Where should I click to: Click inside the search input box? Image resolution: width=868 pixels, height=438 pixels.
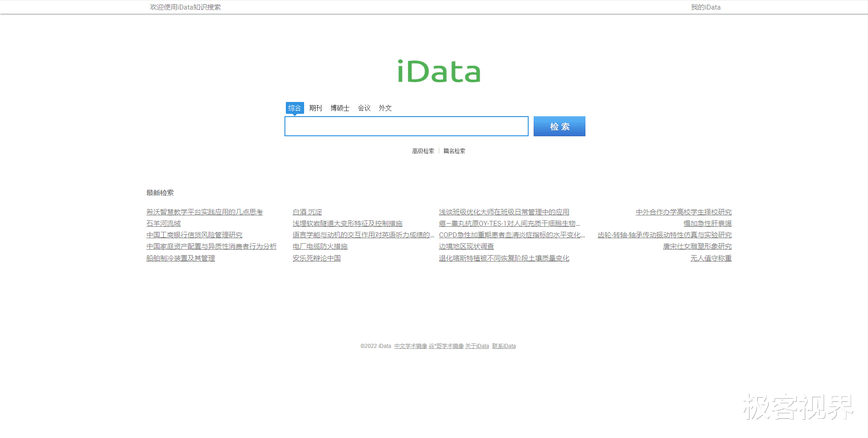(406, 126)
